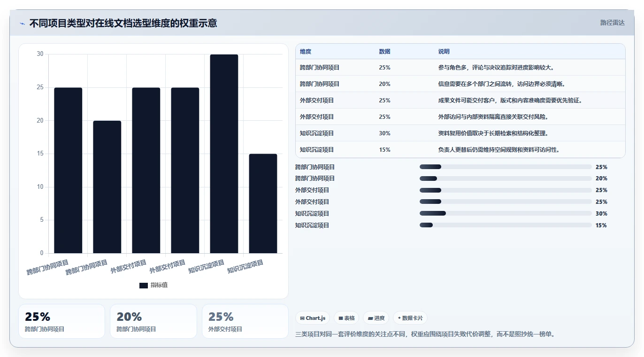Click the shortest chart bar reaching 15

coord(263,203)
